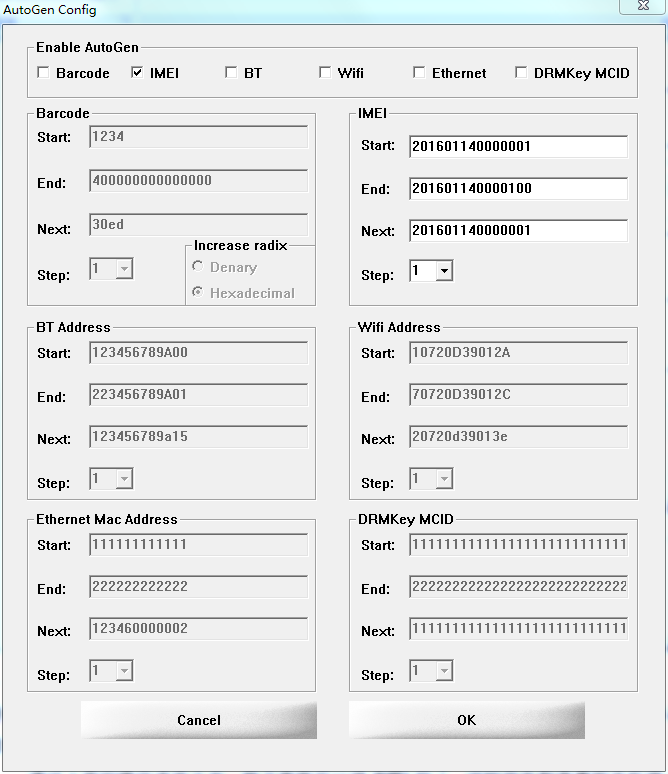Open the Ethernet Mac Address Step dropdown
The height and width of the screenshot is (774, 668).
click(124, 671)
